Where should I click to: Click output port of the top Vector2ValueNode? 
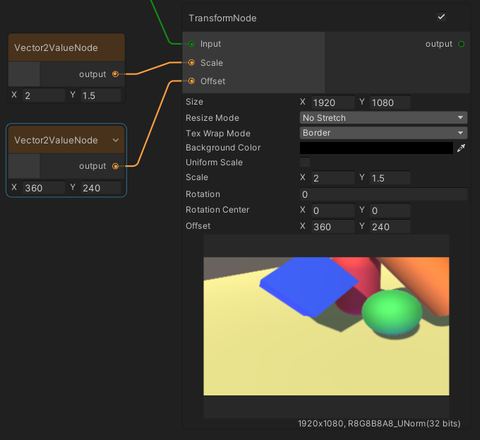(x=115, y=74)
